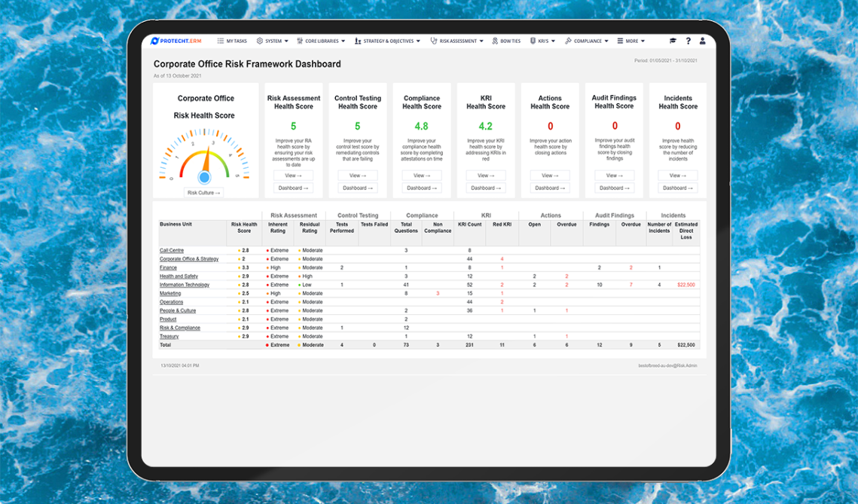Open the More menu
The width and height of the screenshot is (858, 504).
tap(630, 41)
